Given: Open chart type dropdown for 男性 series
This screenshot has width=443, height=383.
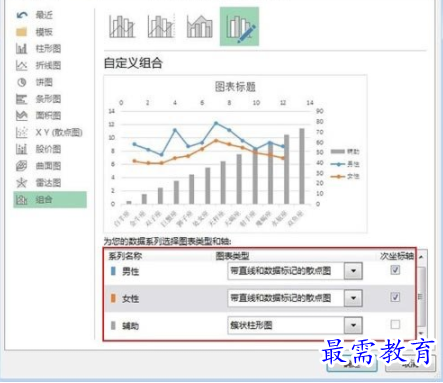Looking at the screenshot, I should coord(353,271).
